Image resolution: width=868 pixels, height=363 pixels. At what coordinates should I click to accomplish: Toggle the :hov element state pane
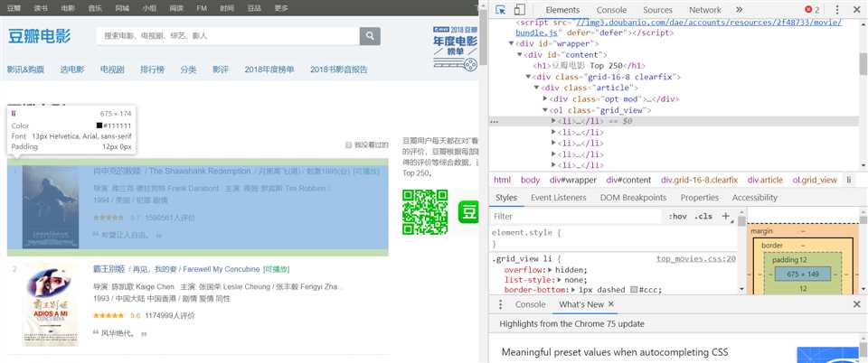pos(677,216)
